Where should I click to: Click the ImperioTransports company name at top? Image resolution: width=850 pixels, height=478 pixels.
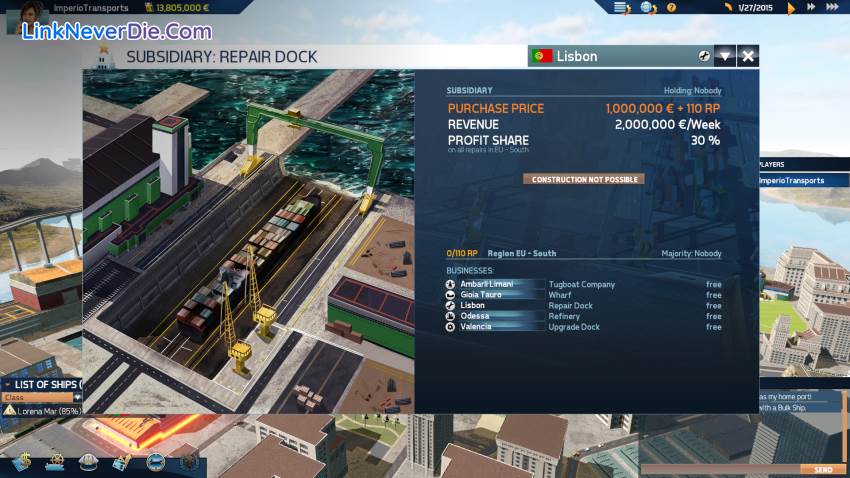[91, 8]
